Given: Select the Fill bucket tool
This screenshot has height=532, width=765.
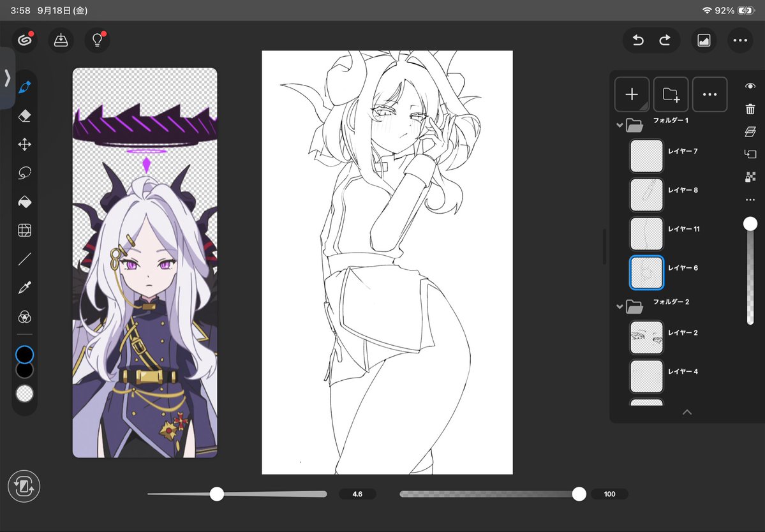Looking at the screenshot, I should (24, 202).
